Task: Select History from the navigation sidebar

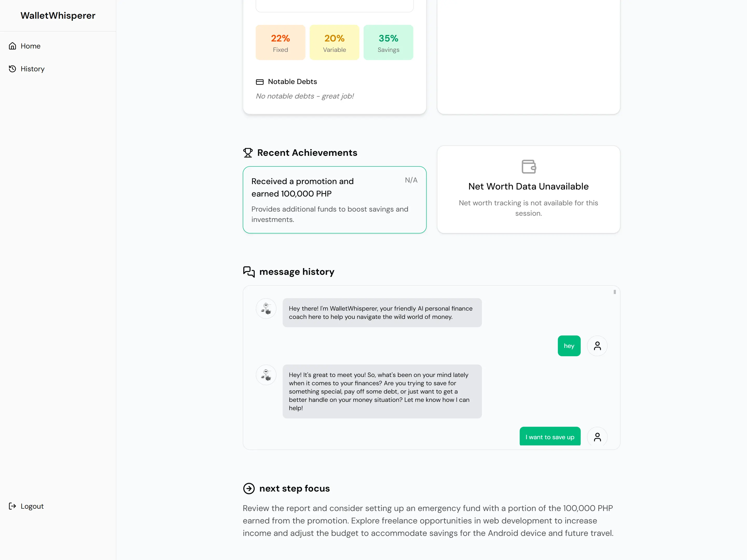Action: 32,68
